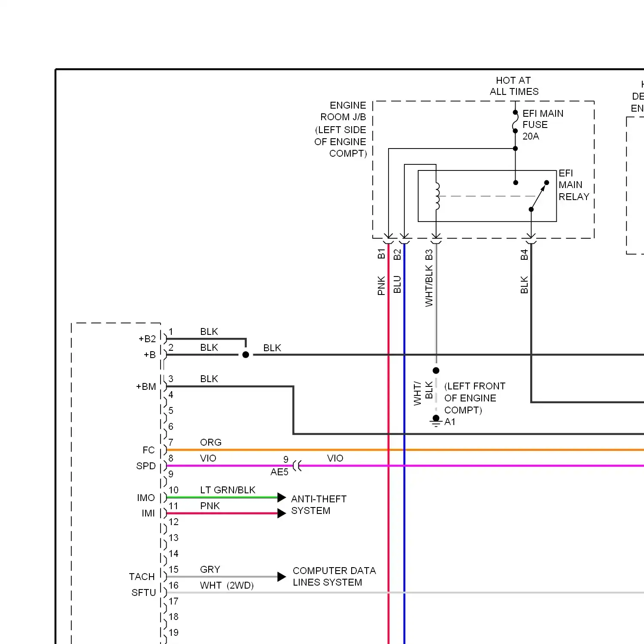Click pin number 13 on the connector
This screenshot has width=644, height=644.
[x=173, y=538]
